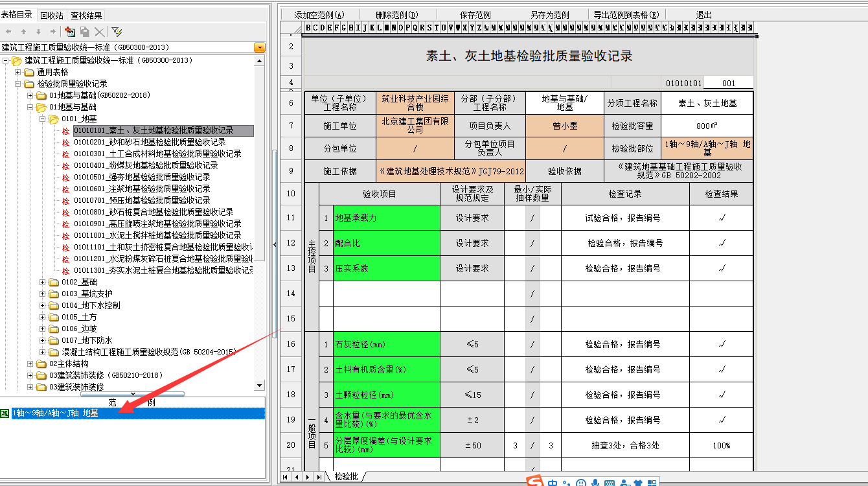Viewport: 868px width, 486px height.
Task: Collapse the 检验批质量验收记录 folder
Action: click(18, 84)
